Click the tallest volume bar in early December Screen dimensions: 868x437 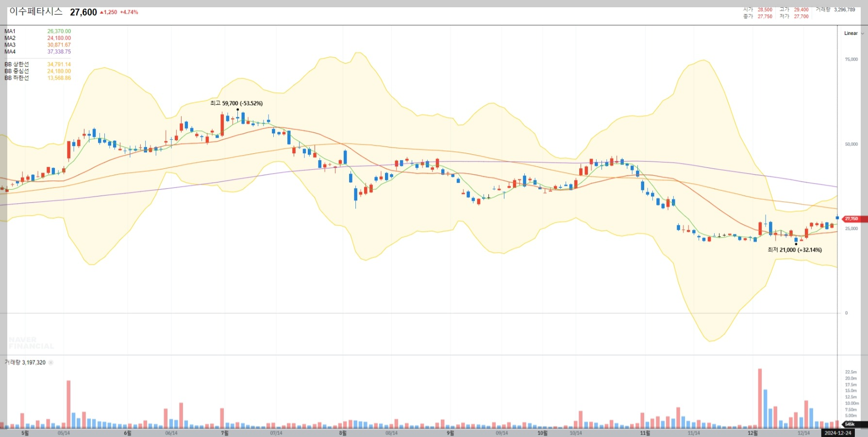coord(760,398)
